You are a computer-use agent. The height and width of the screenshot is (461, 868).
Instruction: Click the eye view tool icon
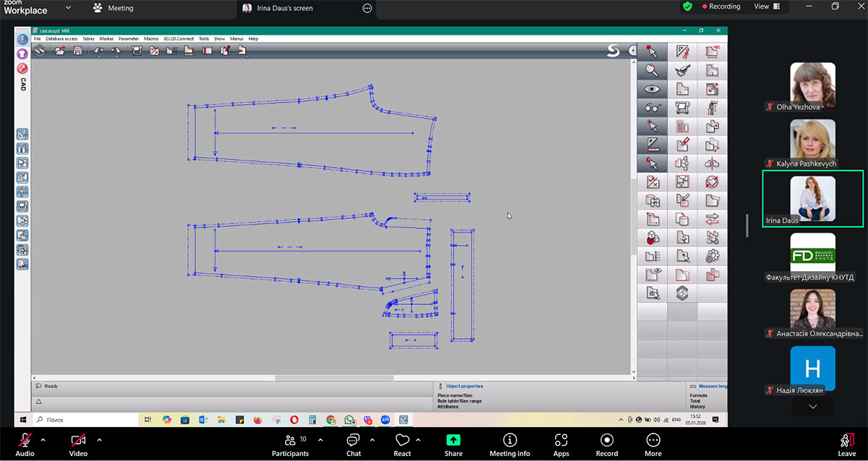tap(652, 89)
